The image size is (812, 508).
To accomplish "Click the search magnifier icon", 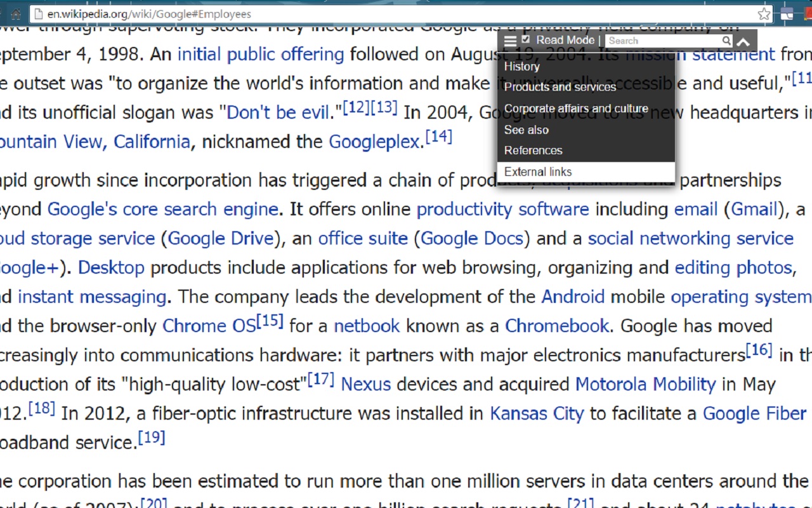I will [726, 41].
